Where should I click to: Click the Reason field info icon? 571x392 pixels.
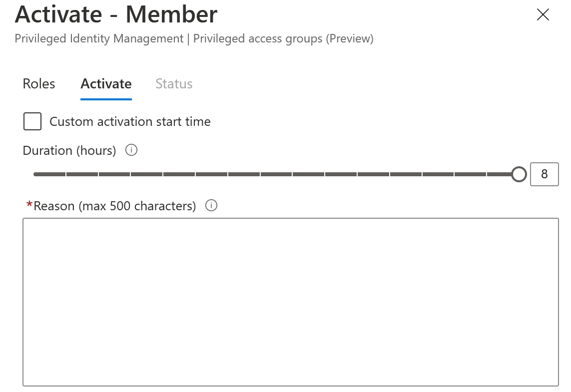211,206
